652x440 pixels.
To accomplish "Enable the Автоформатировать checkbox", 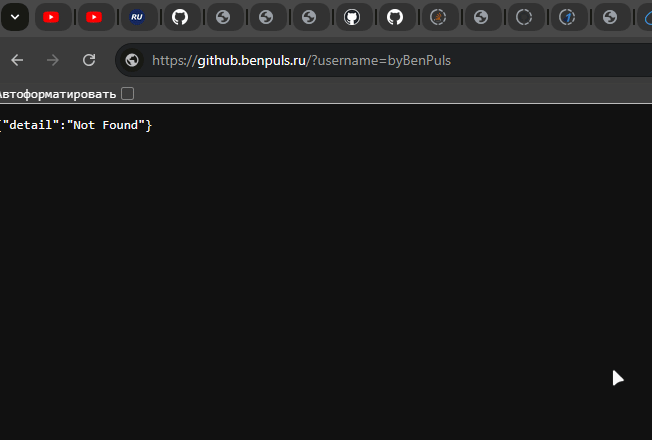I will (x=128, y=94).
